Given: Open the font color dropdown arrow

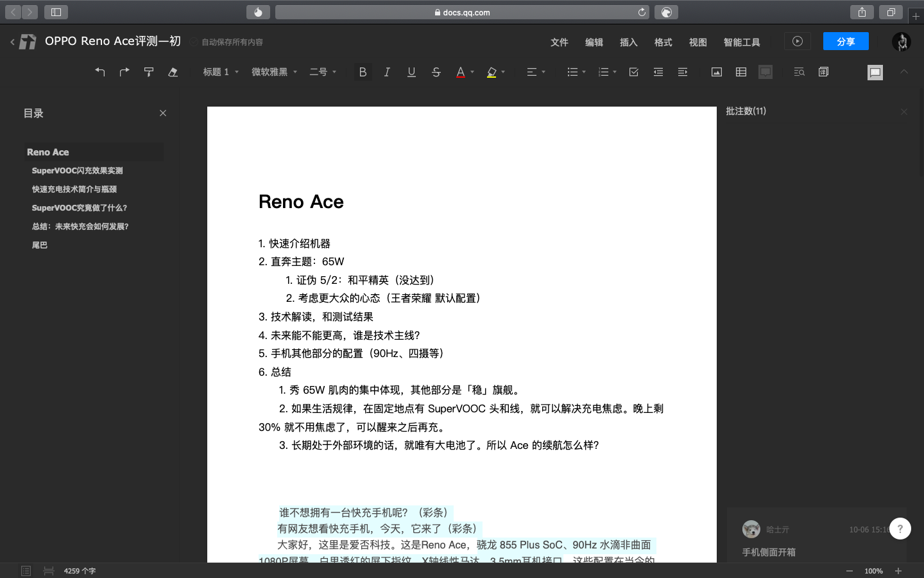Looking at the screenshot, I should tap(472, 72).
